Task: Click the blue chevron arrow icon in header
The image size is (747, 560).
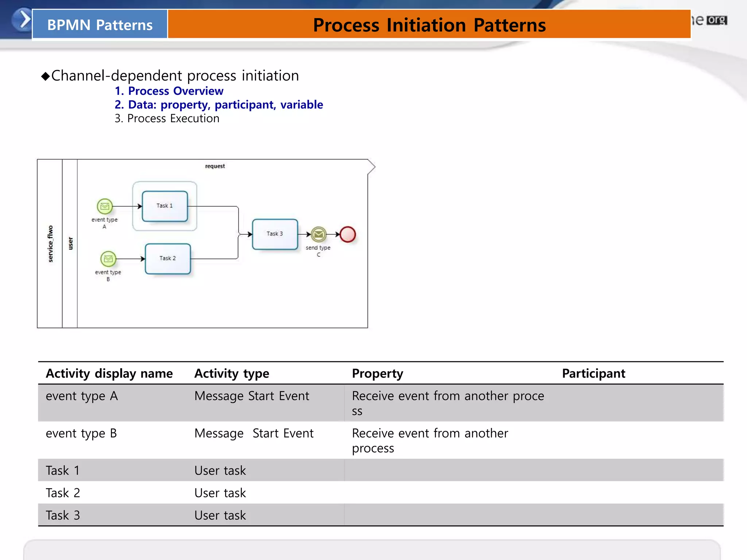Action: (x=22, y=20)
